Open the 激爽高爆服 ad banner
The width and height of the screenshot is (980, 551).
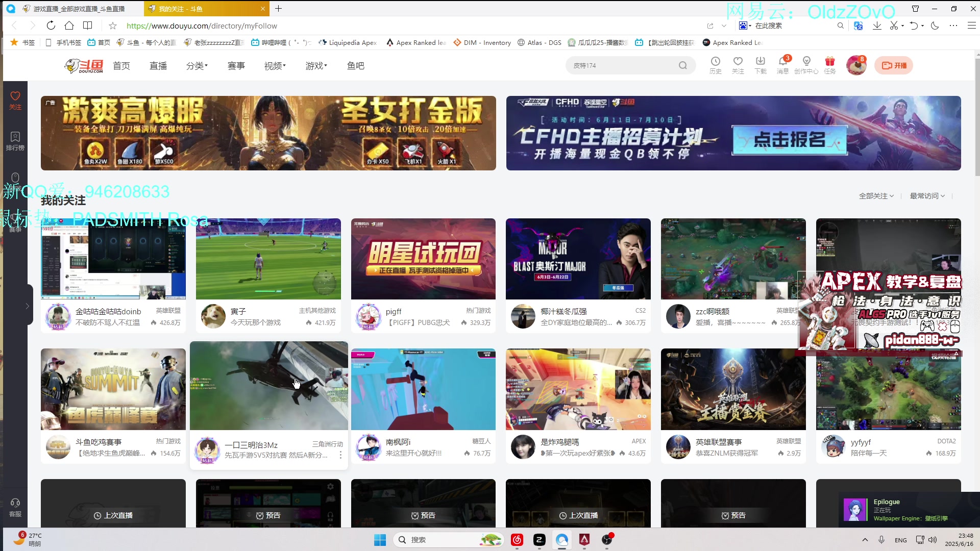point(268,133)
